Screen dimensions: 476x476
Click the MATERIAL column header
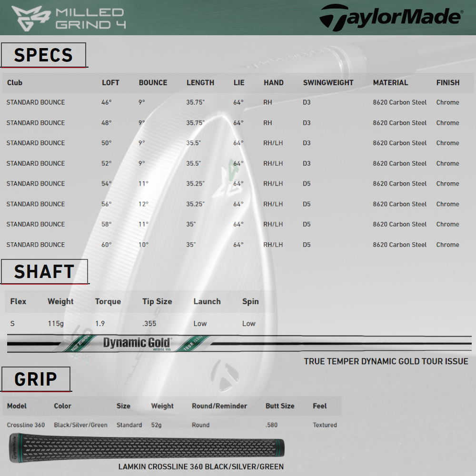tap(390, 83)
